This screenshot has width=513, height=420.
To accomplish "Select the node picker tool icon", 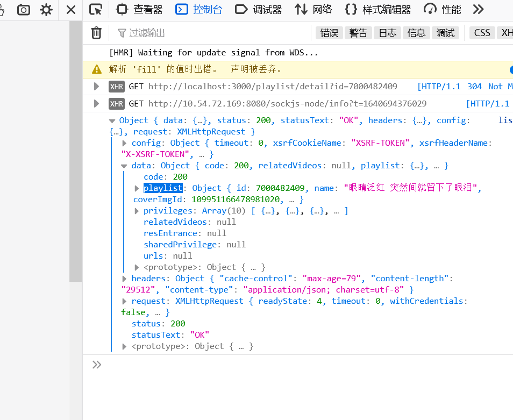I will (98, 9).
